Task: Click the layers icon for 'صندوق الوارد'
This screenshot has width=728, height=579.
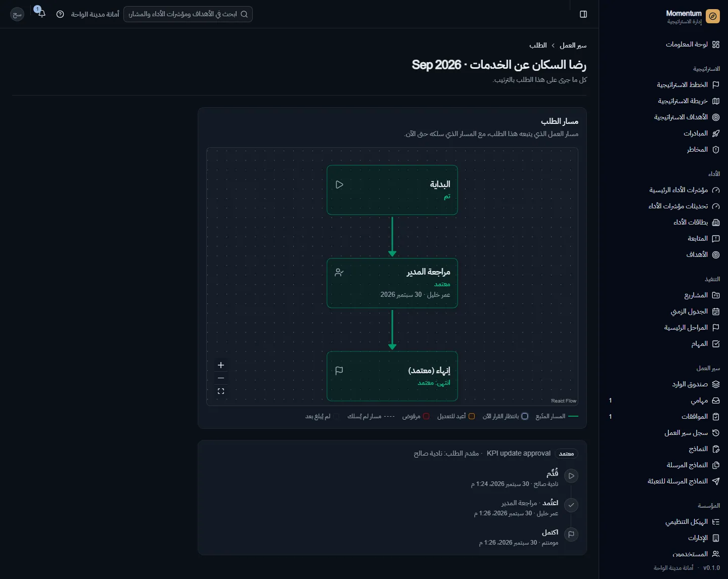Action: click(x=716, y=384)
